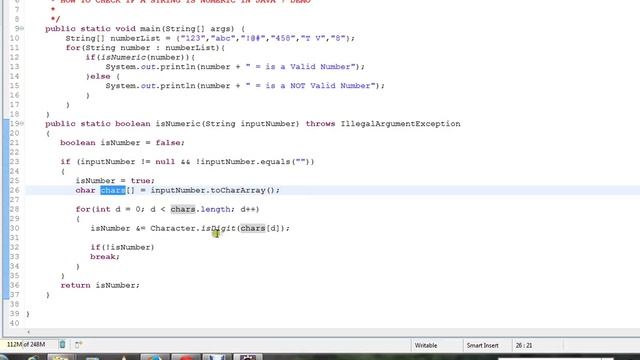640x360 pixels.
Task: Run the garbage collector trash icon
Action: pyautogui.click(x=62, y=345)
